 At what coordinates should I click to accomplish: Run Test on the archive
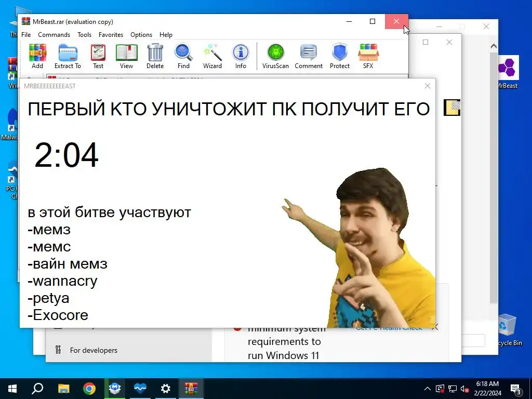pos(98,56)
